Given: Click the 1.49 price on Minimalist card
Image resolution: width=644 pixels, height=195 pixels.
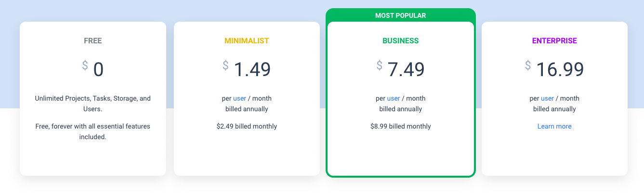Looking at the screenshot, I should pyautogui.click(x=252, y=69).
